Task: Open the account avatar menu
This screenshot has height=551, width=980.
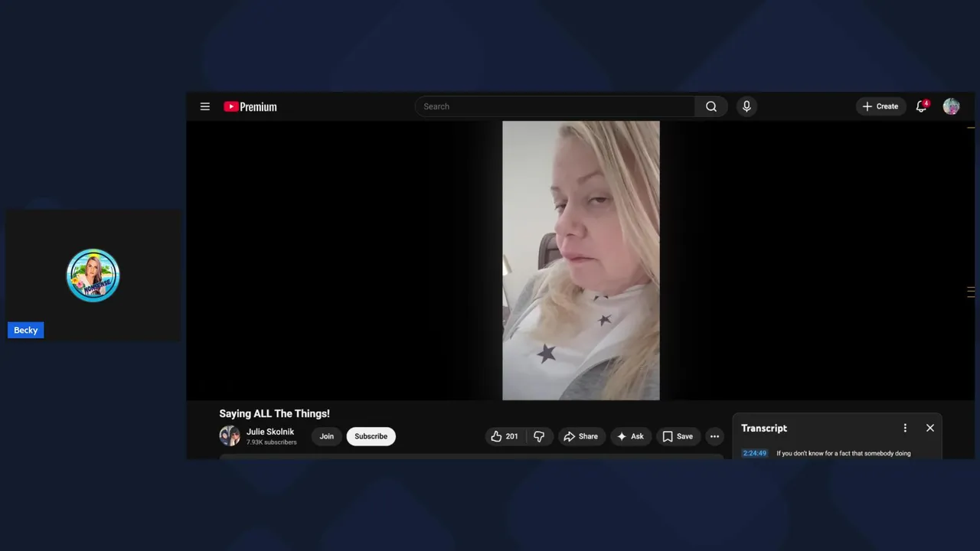Action: [x=951, y=106]
